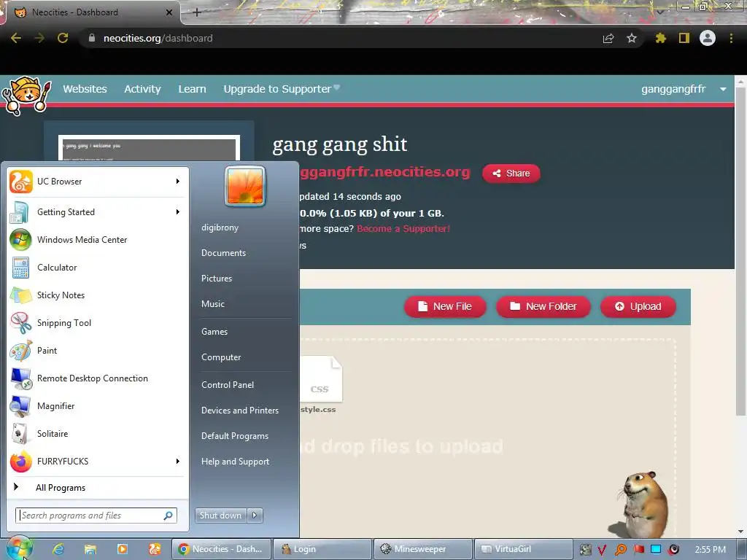Viewport: 747px width, 560px height.
Task: Show All Programs list
Action: pos(96,487)
